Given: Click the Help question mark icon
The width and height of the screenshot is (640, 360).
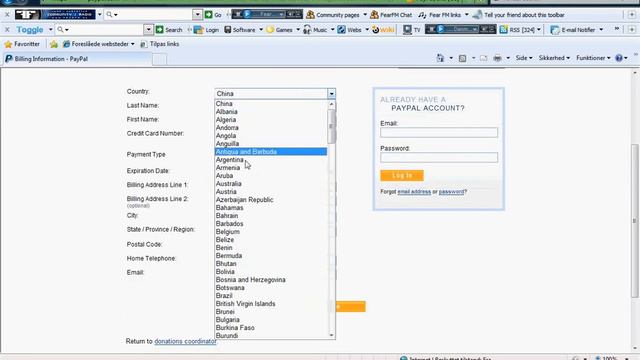Looking at the screenshot, I should tap(619, 58).
